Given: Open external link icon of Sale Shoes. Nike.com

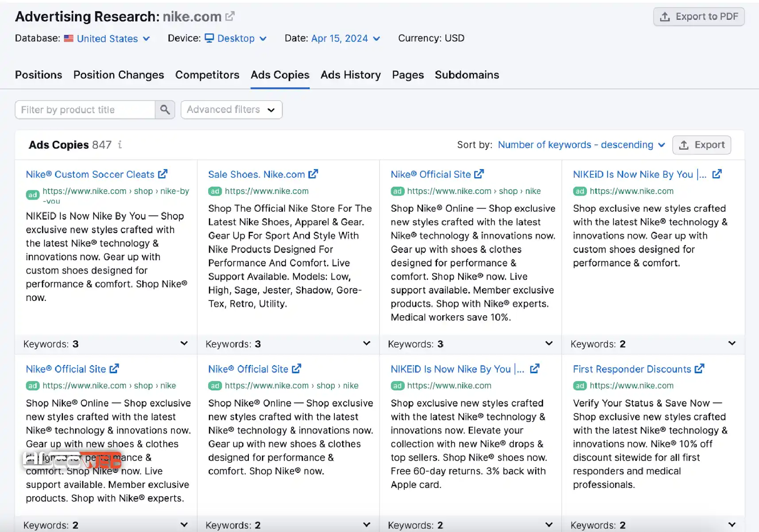Looking at the screenshot, I should coord(313,174).
